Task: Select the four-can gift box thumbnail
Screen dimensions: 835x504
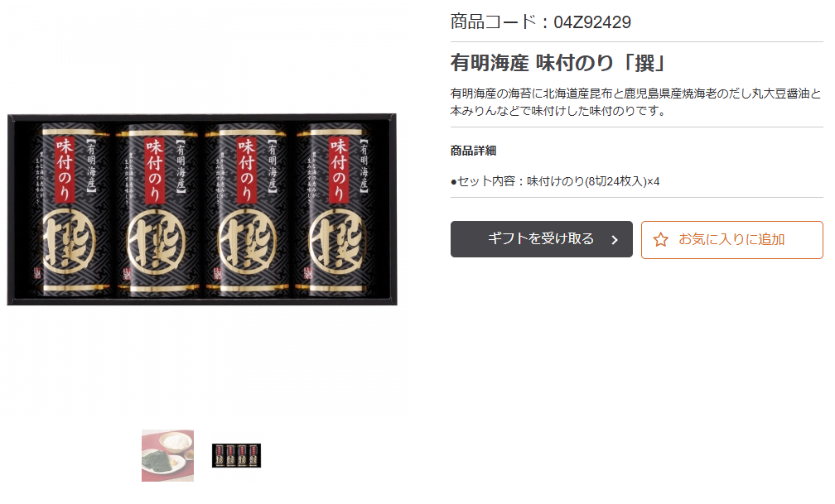Action: coord(236,455)
